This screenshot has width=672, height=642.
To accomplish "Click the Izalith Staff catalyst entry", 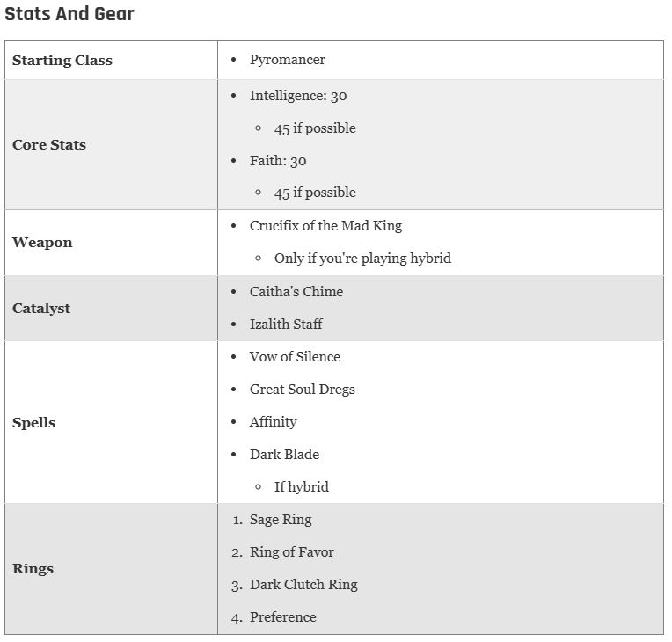I will [x=286, y=324].
